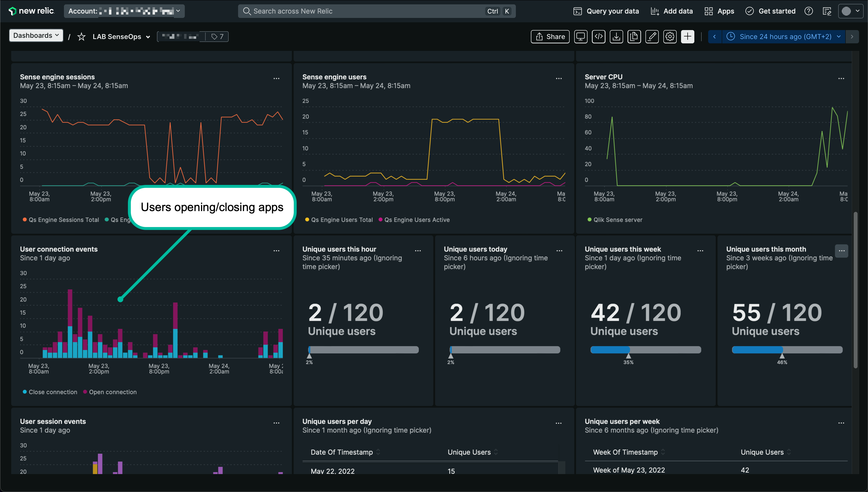Toggle Qs Engine Sessions Total legend series
This screenshot has height=492, width=868.
tap(63, 220)
